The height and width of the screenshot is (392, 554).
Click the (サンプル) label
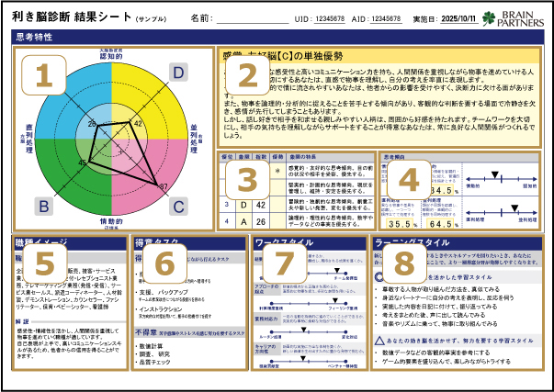coord(151,19)
